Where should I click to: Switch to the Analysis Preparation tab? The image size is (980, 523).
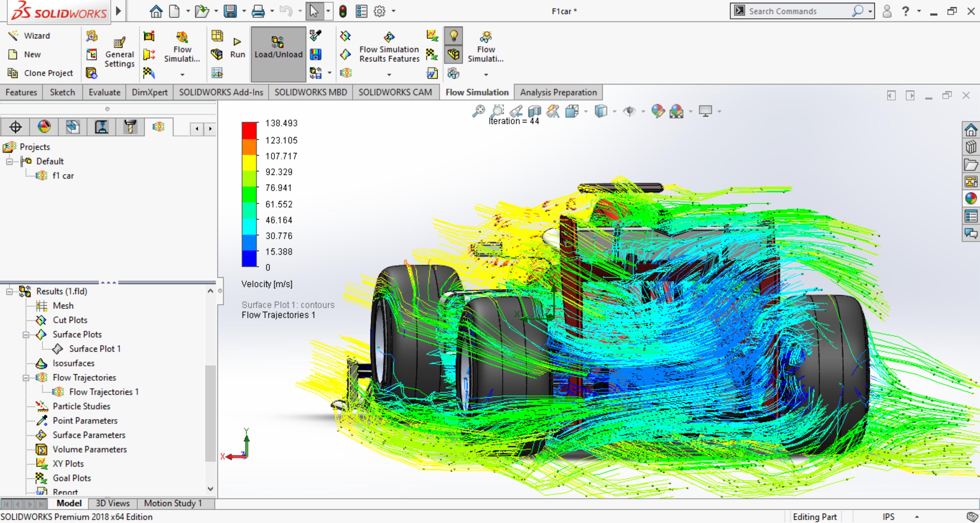558,92
